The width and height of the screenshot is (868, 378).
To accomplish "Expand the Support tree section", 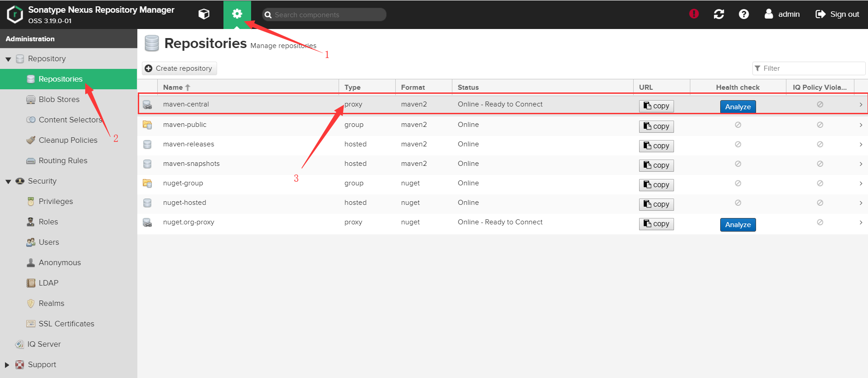I will [7, 365].
